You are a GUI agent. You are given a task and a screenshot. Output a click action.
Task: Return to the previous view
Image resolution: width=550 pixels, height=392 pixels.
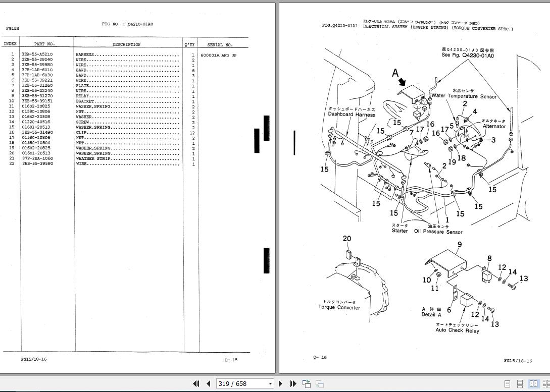pyautogui.click(x=306, y=383)
